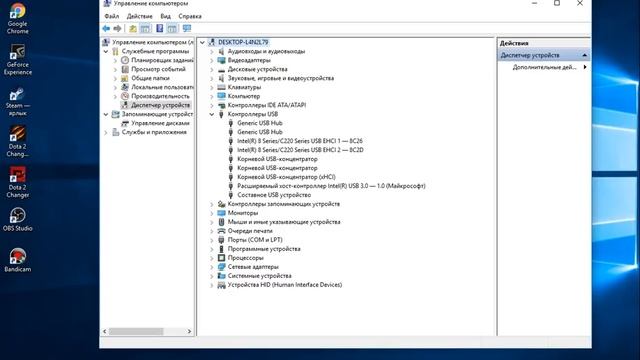Open Google Chrome desktop icon
The image size is (640, 360).
[x=18, y=18]
